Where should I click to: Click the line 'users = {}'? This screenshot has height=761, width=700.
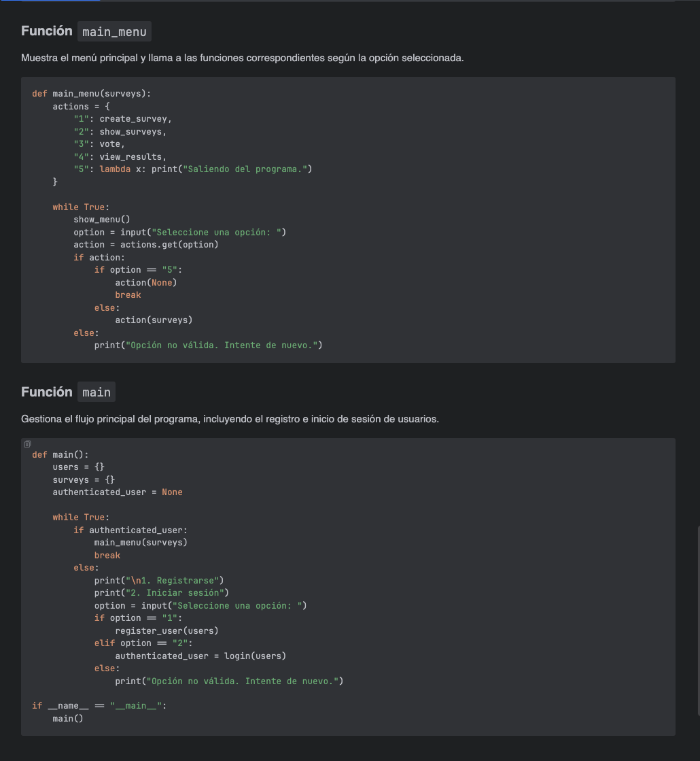(79, 467)
